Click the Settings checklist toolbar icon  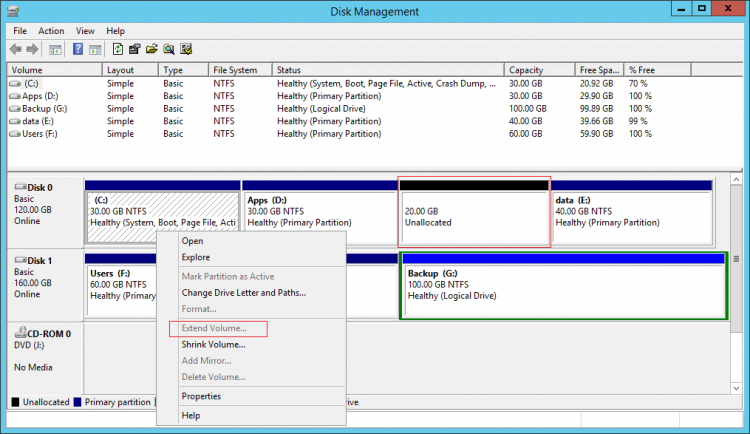coord(186,49)
